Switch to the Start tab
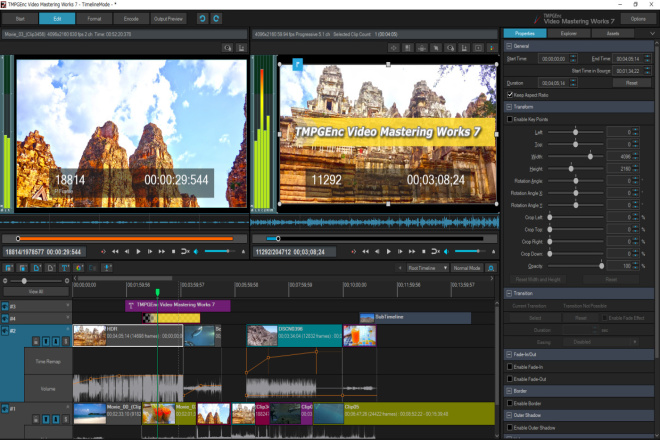660x440 pixels. pyautogui.click(x=20, y=19)
